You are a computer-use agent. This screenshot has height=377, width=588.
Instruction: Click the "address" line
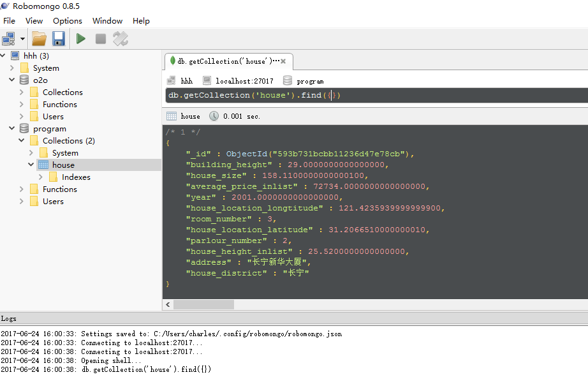point(249,262)
